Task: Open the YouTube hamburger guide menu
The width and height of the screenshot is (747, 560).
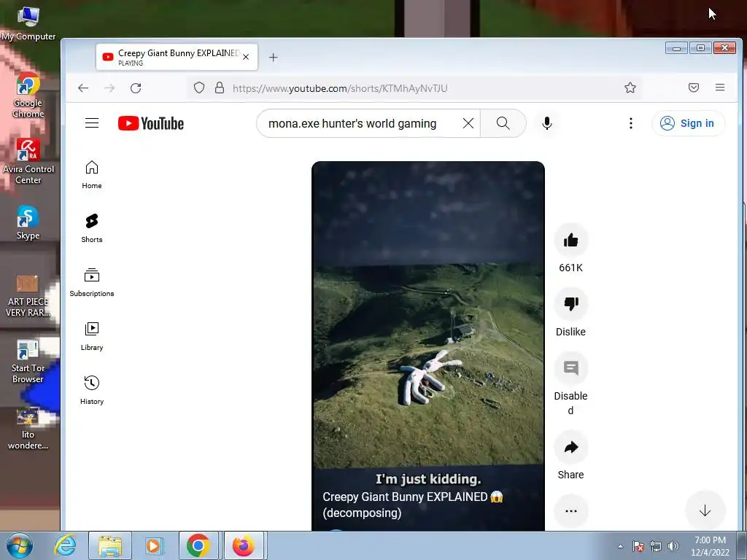Action: 92,123
